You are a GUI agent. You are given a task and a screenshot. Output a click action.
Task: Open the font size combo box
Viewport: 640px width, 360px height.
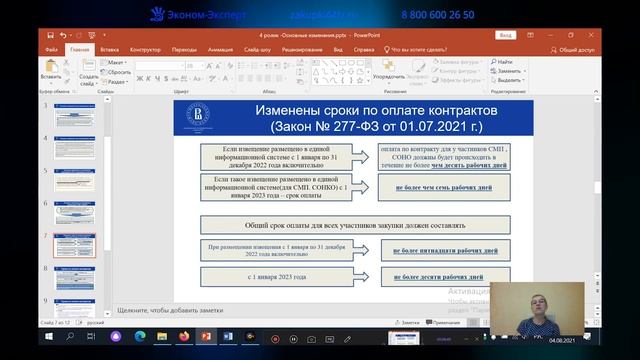pyautogui.click(x=195, y=66)
